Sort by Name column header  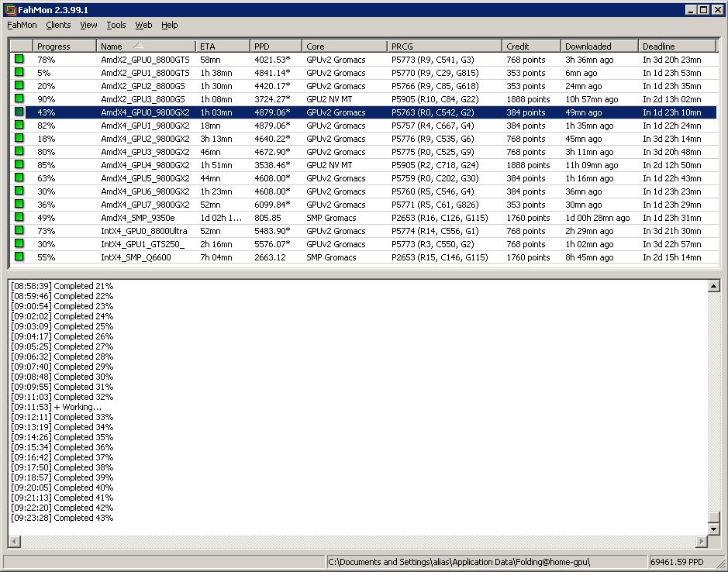tap(146, 47)
